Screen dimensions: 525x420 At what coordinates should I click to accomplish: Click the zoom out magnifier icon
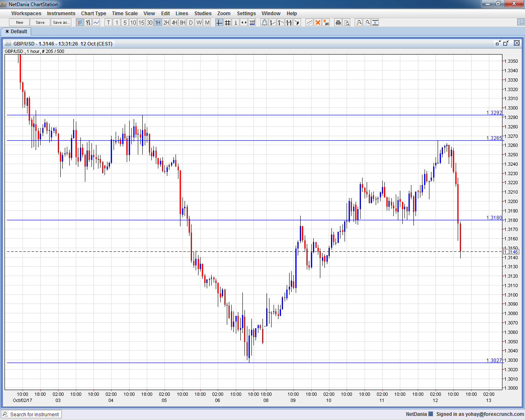click(367, 23)
